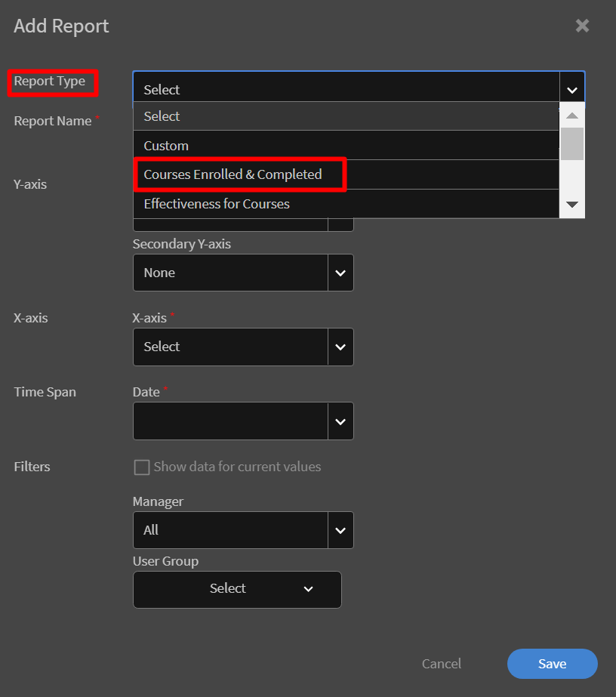This screenshot has width=616, height=697.
Task: Save the new report
Action: (552, 664)
